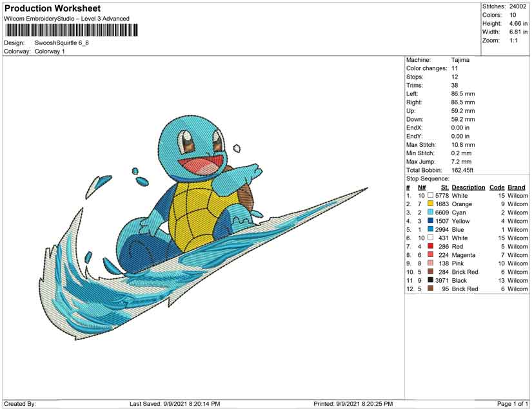The height and width of the screenshot is (409, 532).
Task: Click 'Last Saved: 9/9/2021 8:20:14 PM'
Action: click(175, 404)
